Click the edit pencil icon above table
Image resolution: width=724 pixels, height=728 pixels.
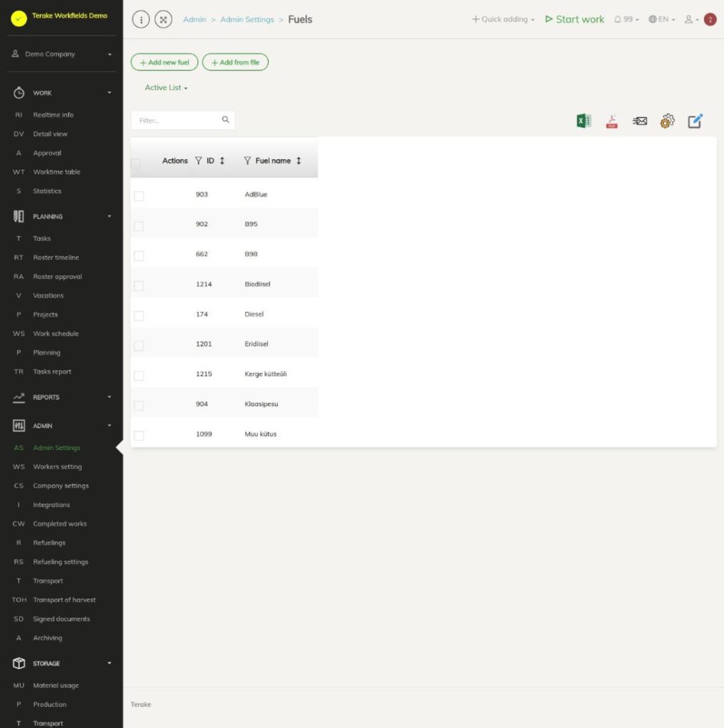coord(695,121)
